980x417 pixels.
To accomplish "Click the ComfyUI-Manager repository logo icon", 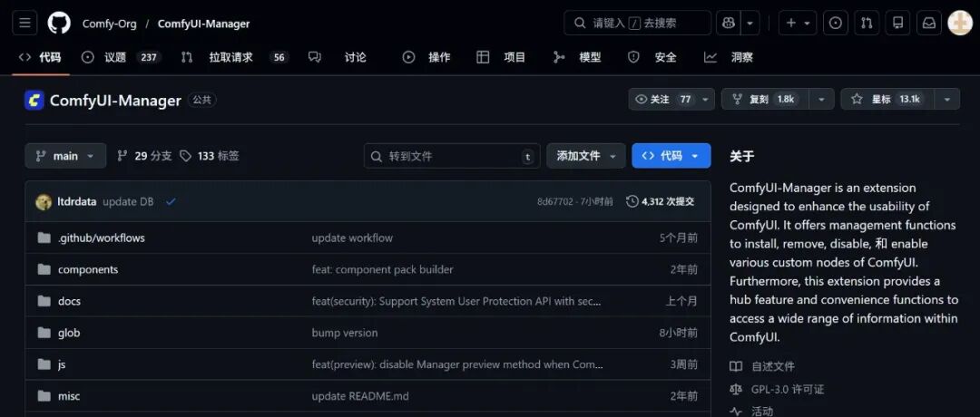I will (34, 100).
